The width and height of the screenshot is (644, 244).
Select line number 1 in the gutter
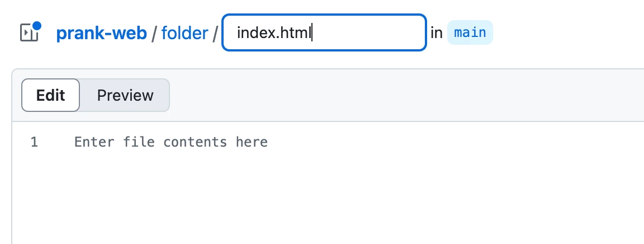[x=34, y=142]
